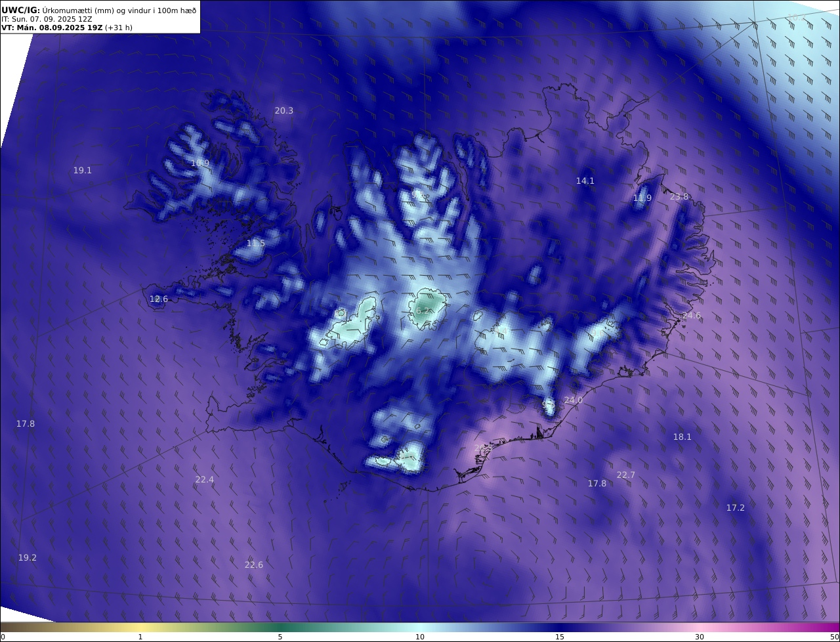Click the color scale tick labeled 30
Screen dimensions: 840x642
coord(700,637)
